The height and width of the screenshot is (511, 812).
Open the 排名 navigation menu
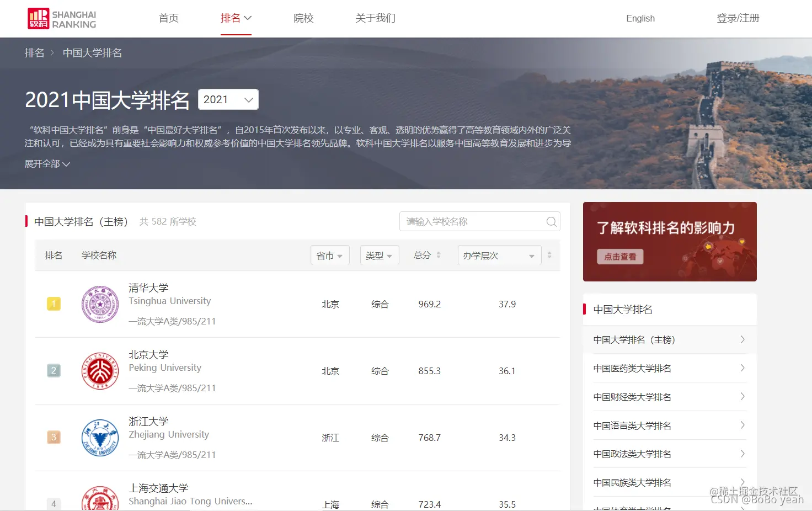click(236, 18)
